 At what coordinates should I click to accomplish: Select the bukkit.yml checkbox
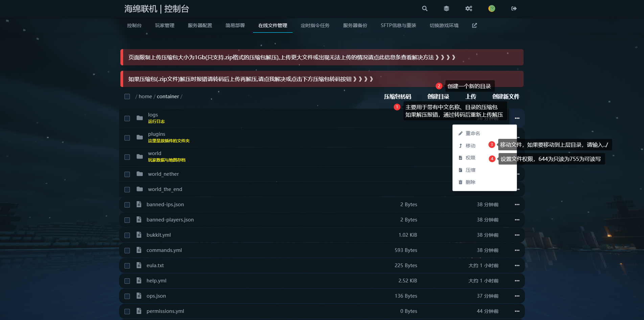(127, 235)
